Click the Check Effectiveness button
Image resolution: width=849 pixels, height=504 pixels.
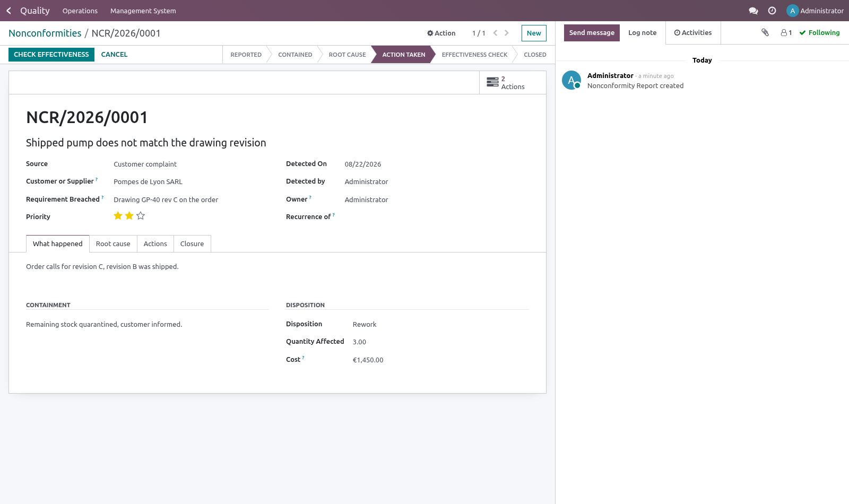(x=51, y=55)
